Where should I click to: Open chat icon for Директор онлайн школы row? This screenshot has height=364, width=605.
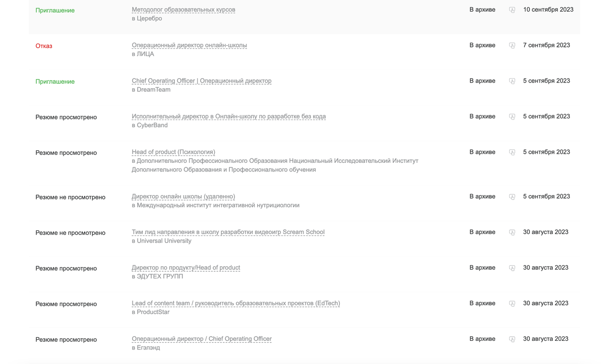512,197
